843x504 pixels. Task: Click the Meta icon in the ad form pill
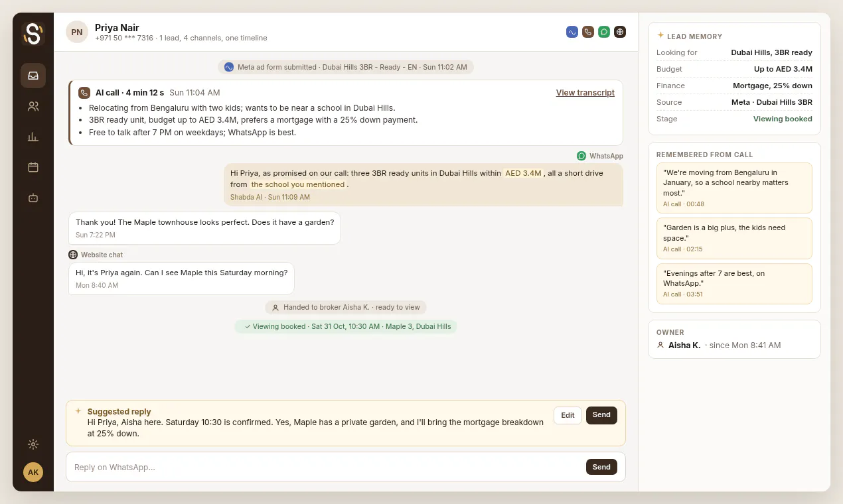point(229,67)
